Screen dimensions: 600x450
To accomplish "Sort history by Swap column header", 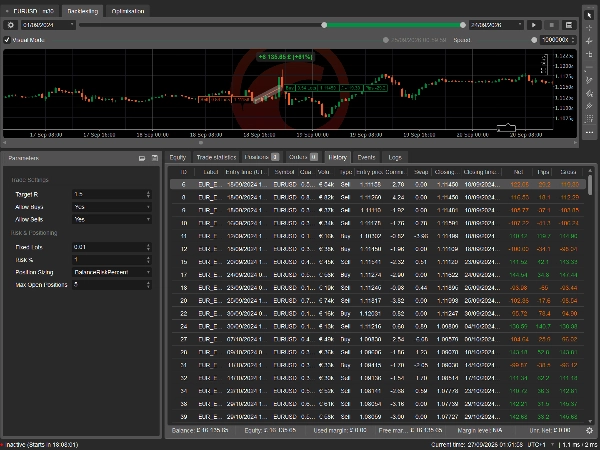I will click(x=421, y=172).
